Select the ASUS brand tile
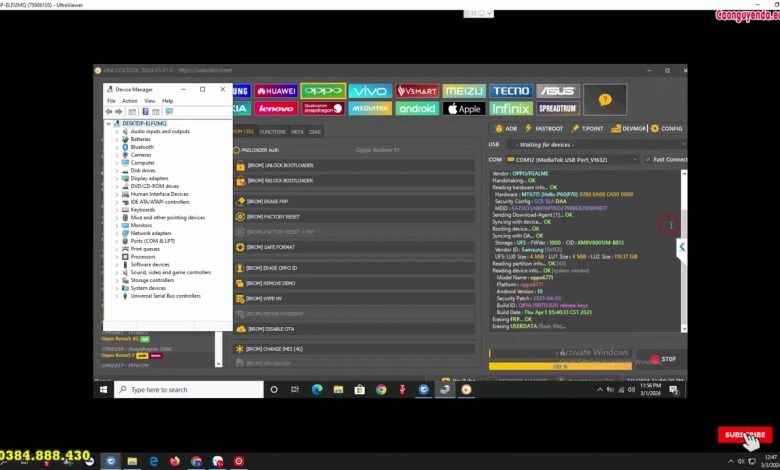Image resolution: width=780 pixels, height=470 pixels. pos(558,91)
